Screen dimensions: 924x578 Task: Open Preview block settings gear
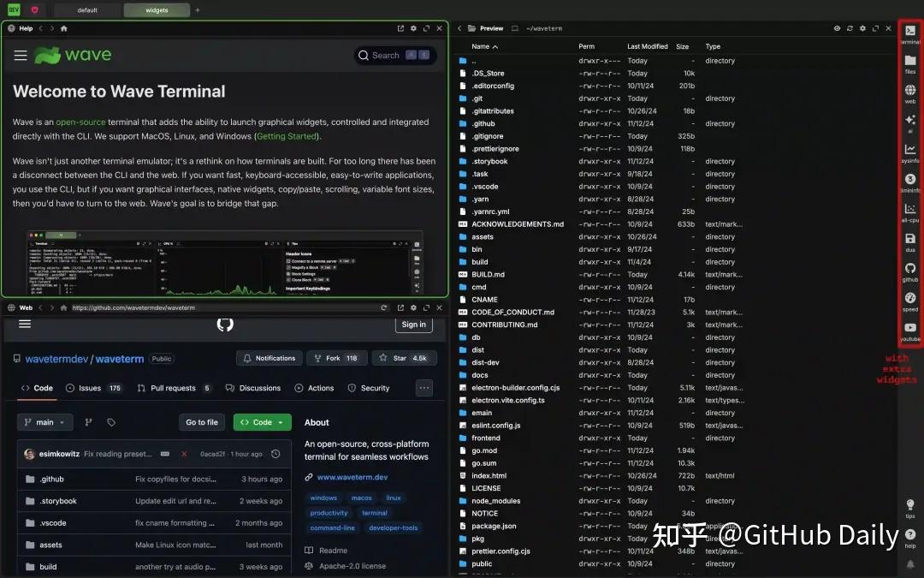pos(862,28)
